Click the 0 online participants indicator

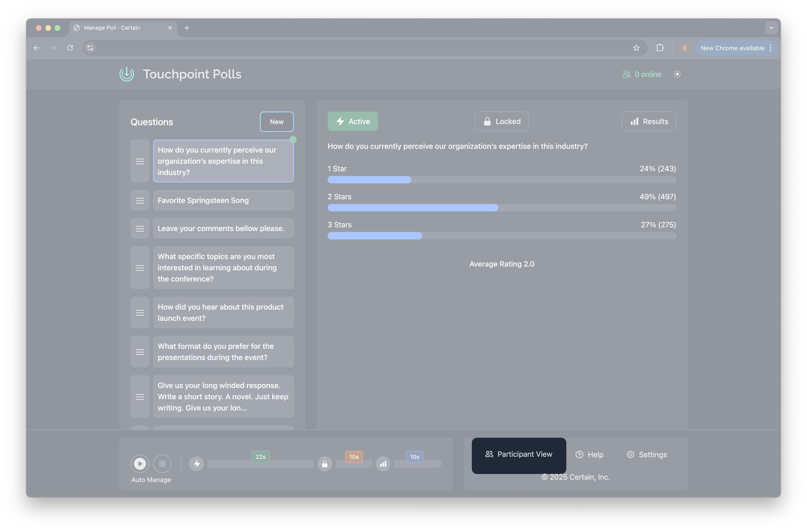[x=641, y=74]
